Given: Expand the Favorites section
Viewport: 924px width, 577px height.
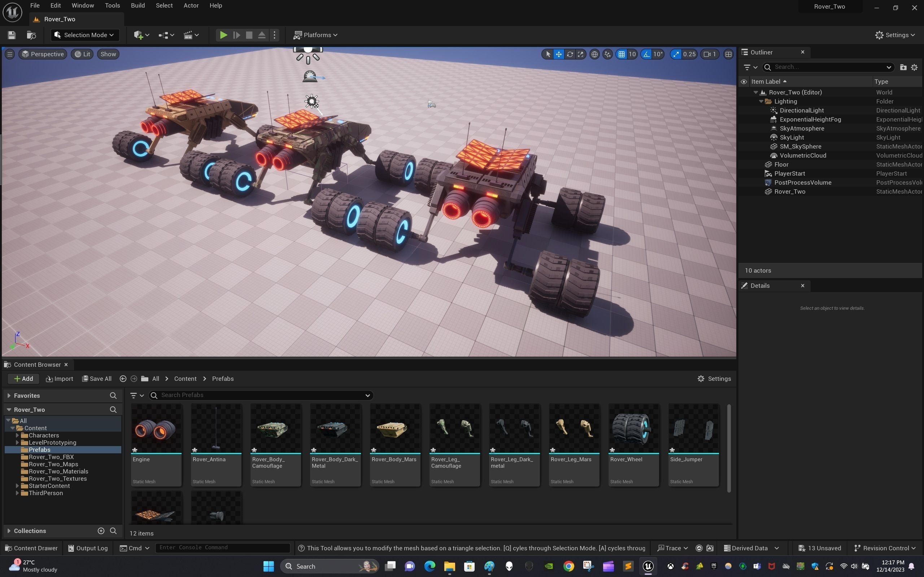Looking at the screenshot, I should tap(9, 396).
